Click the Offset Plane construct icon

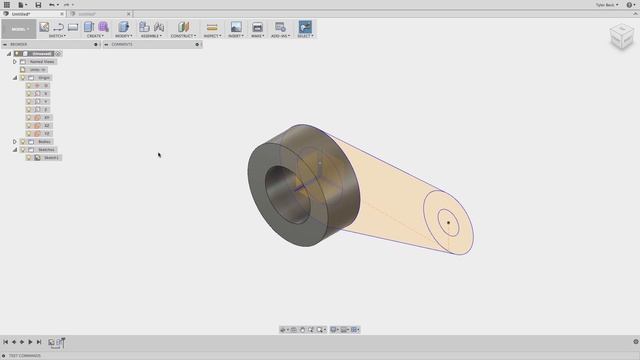point(183,27)
